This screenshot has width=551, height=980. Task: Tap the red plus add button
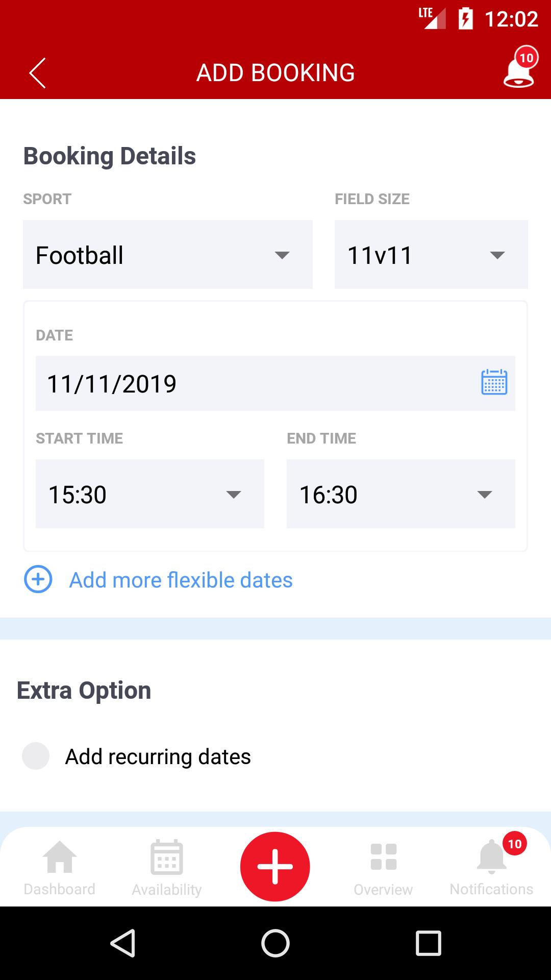point(275,866)
